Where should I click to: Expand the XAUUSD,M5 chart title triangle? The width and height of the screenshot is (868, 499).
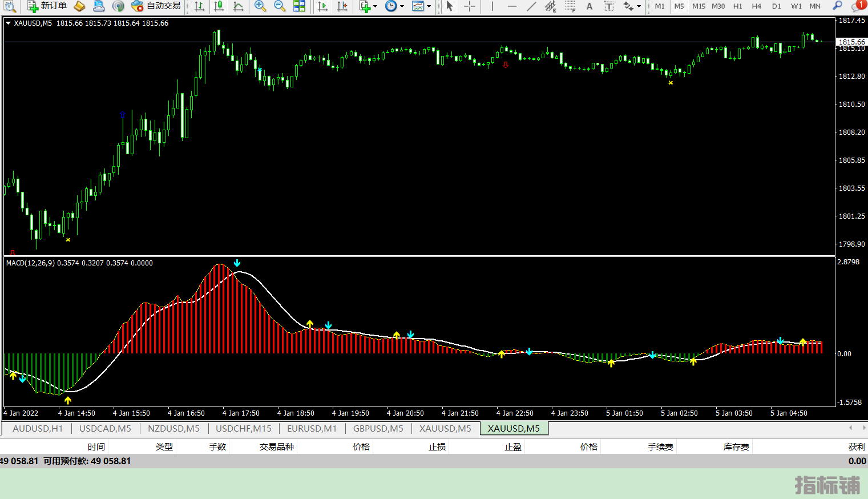(x=9, y=23)
